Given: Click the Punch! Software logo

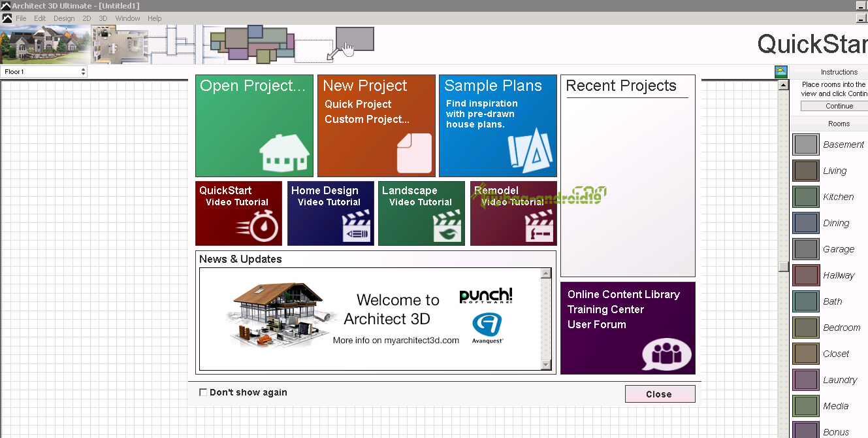Looking at the screenshot, I should click(x=486, y=296).
